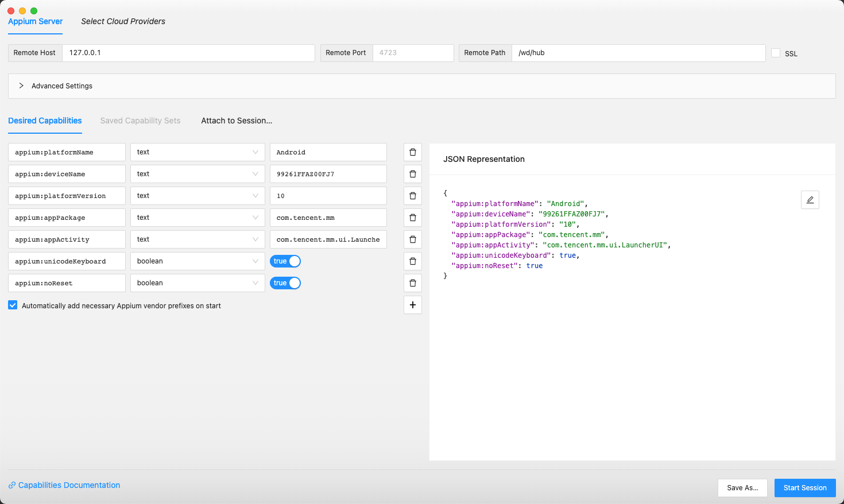Enable the SSL checkbox

(x=776, y=53)
